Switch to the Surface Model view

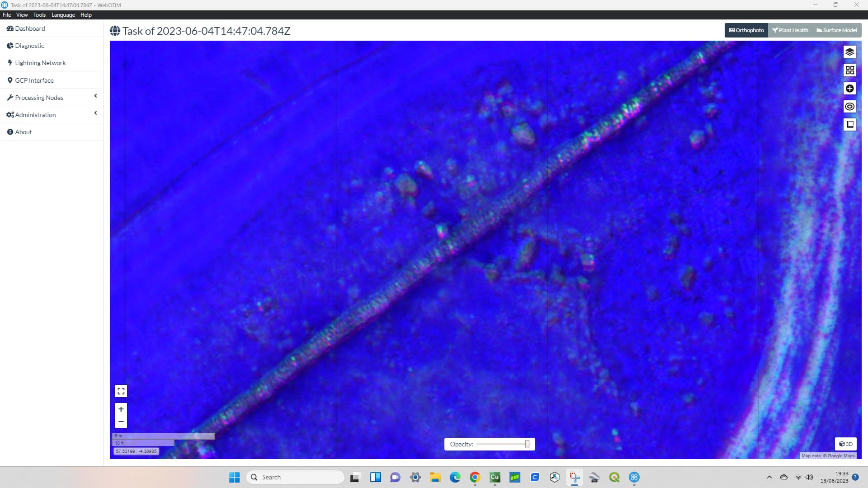coord(836,30)
